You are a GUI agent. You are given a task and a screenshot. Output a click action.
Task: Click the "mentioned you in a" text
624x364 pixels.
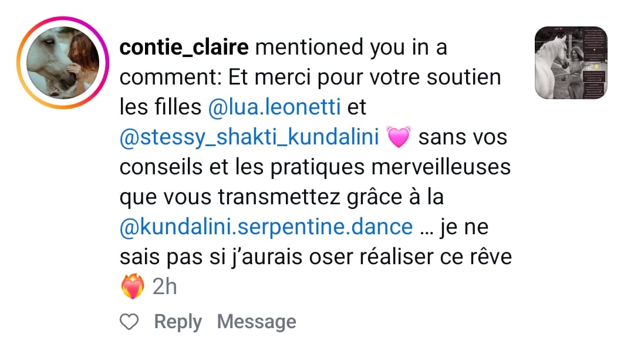tap(351, 48)
